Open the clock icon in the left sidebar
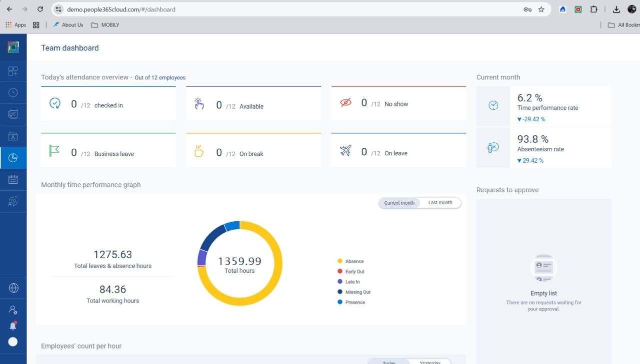The width and height of the screenshot is (640, 364). tap(13, 93)
